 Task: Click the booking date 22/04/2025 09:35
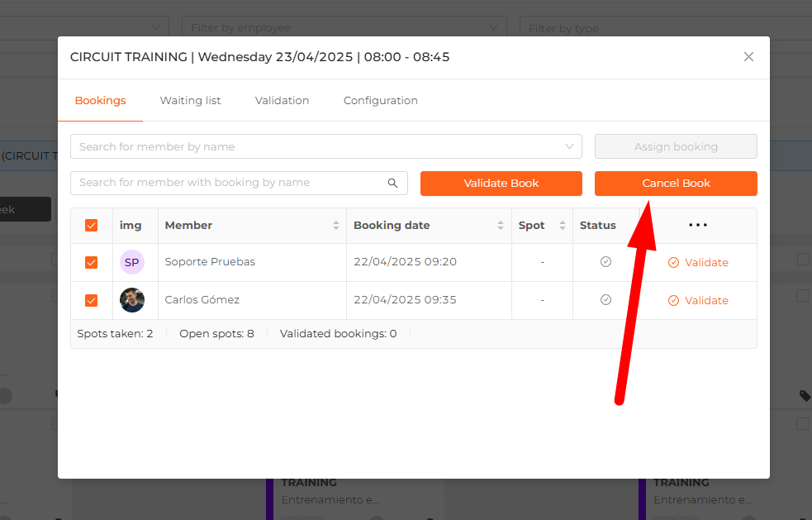pos(405,299)
